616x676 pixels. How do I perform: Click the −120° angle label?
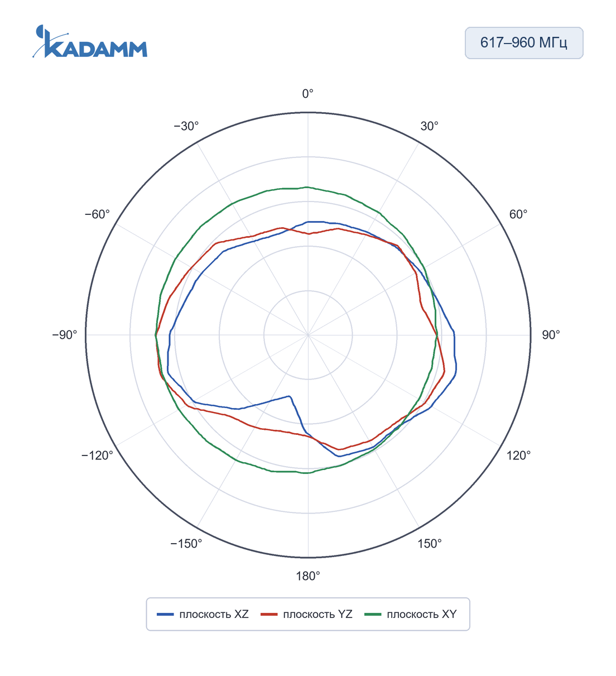coord(97,456)
